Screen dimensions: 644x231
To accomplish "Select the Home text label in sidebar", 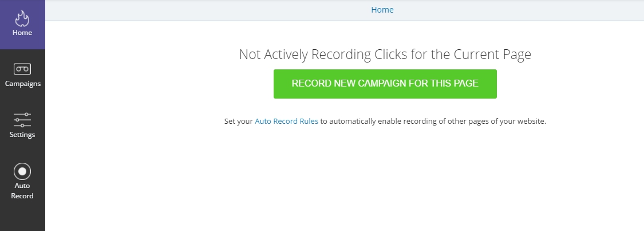I will 22,33.
